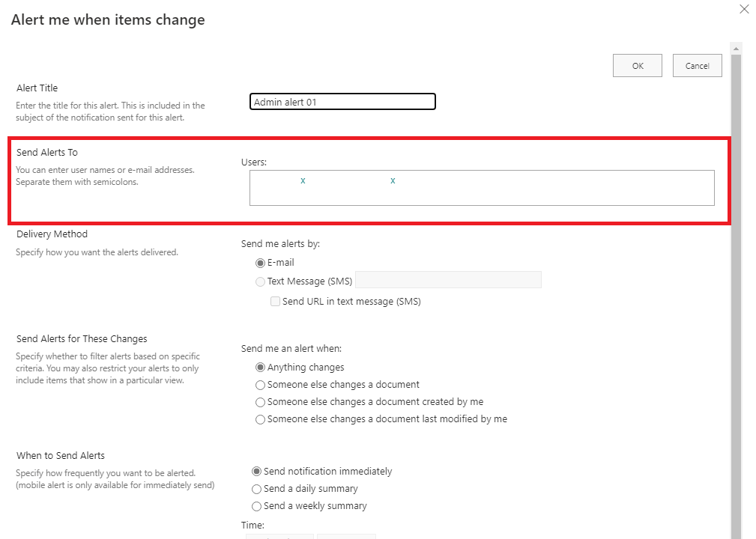This screenshot has width=756, height=539.
Task: Click the Users: label
Action: coord(253,162)
